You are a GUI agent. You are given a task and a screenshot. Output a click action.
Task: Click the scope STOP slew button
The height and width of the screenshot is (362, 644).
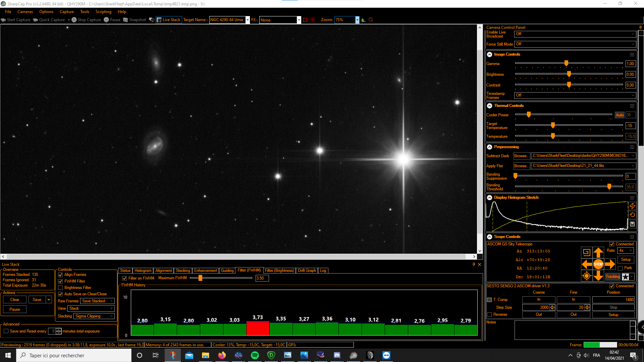pyautogui.click(x=598, y=264)
